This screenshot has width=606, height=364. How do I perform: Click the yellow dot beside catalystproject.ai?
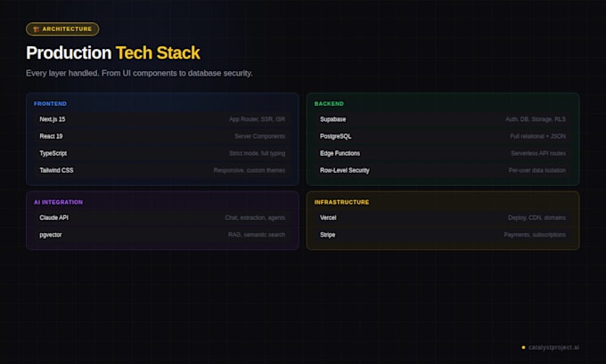523,347
